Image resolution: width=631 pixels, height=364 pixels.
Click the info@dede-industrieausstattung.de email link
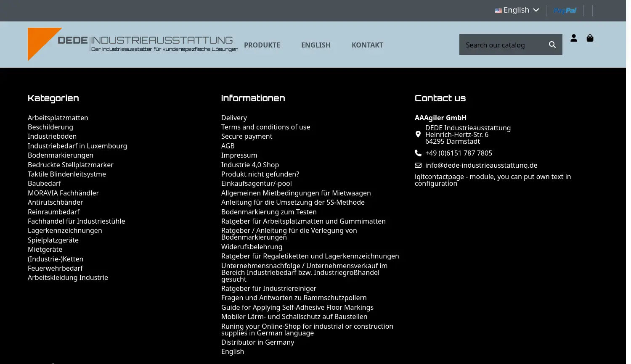(x=481, y=165)
